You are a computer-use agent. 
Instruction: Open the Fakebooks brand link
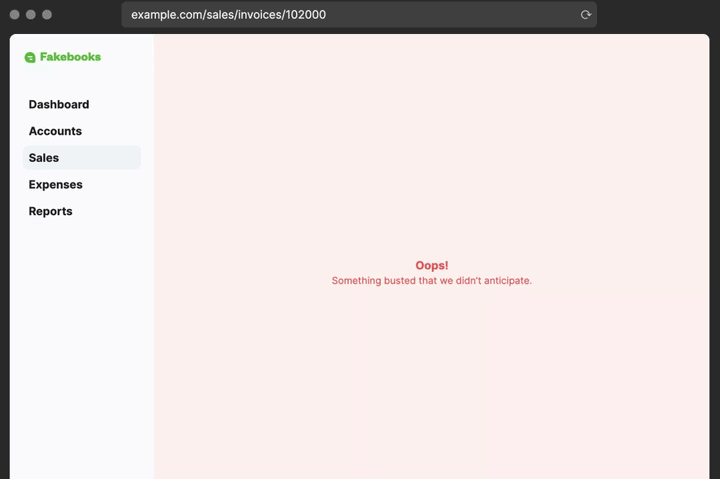63,57
